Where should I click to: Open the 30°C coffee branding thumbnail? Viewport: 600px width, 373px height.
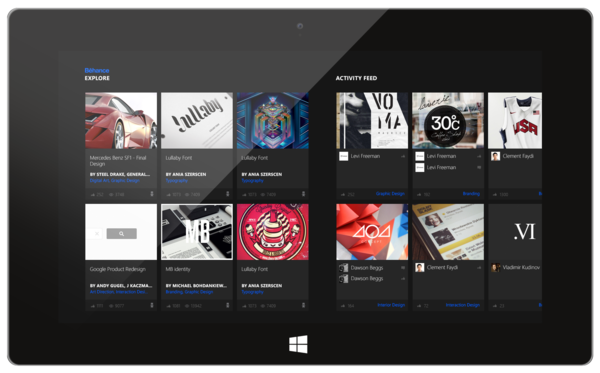point(448,121)
